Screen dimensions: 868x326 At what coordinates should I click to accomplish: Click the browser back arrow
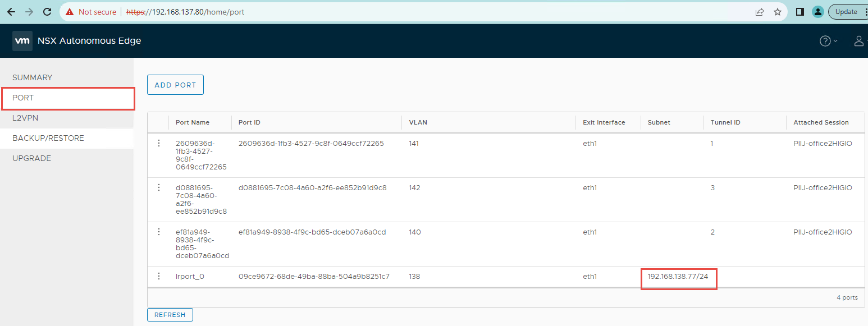pos(11,12)
